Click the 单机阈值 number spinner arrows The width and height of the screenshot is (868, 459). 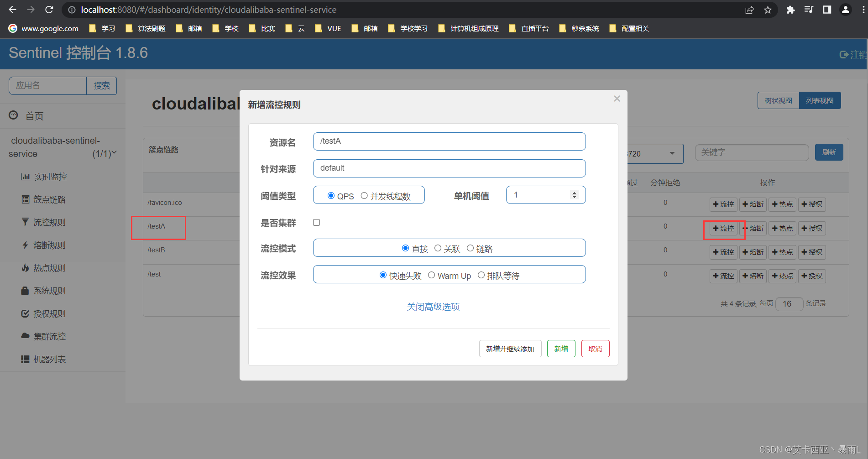point(574,195)
